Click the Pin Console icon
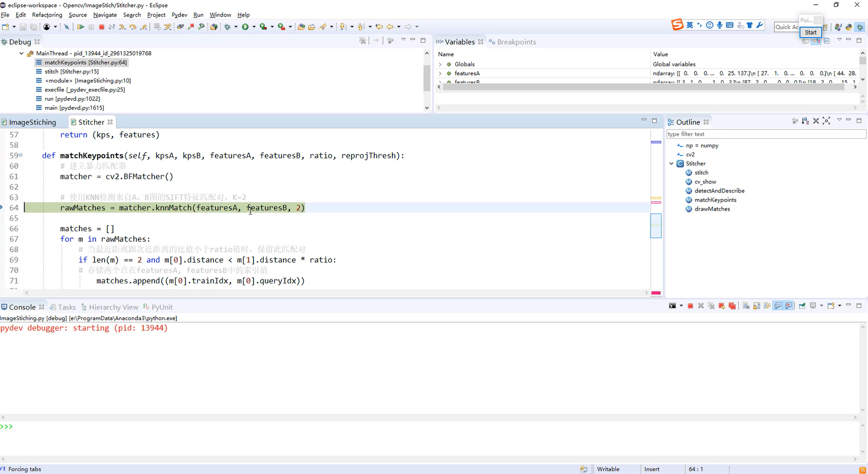Viewport: 868px width, 474px height. [802, 306]
